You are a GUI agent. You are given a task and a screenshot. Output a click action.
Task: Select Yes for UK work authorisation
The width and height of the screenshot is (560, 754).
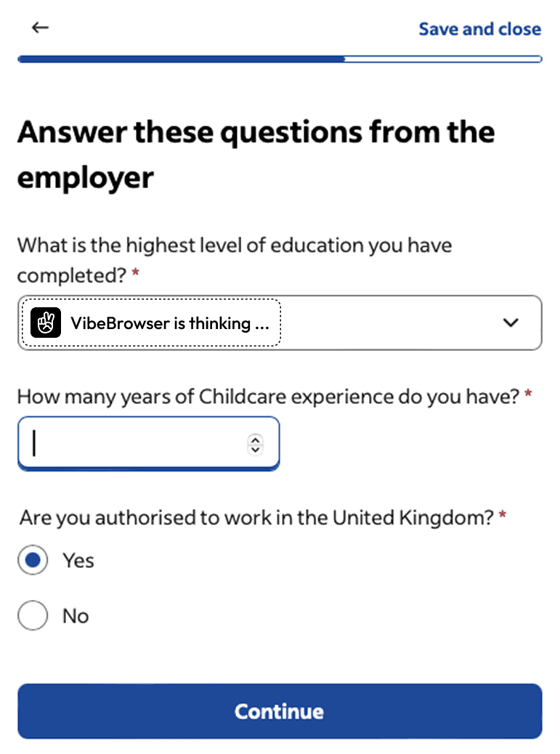point(32,559)
